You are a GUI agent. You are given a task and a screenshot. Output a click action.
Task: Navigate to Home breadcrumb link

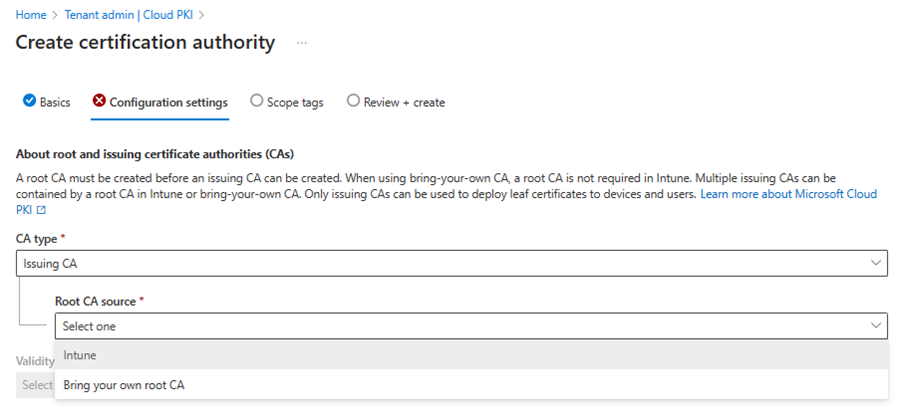[x=31, y=15]
